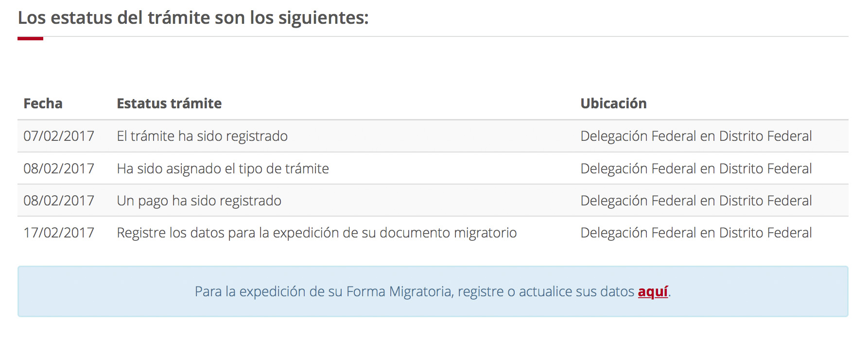Click location in the 17/02/2017 row
868x339 pixels.
click(696, 233)
